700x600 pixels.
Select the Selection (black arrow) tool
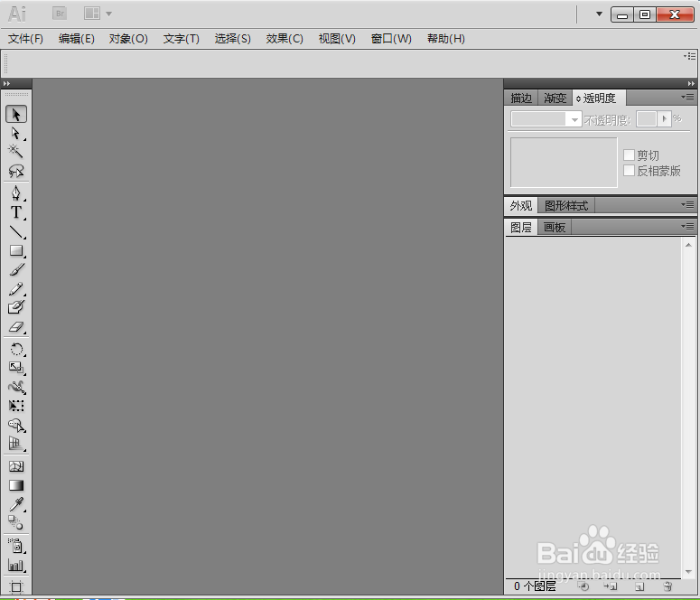[x=16, y=115]
